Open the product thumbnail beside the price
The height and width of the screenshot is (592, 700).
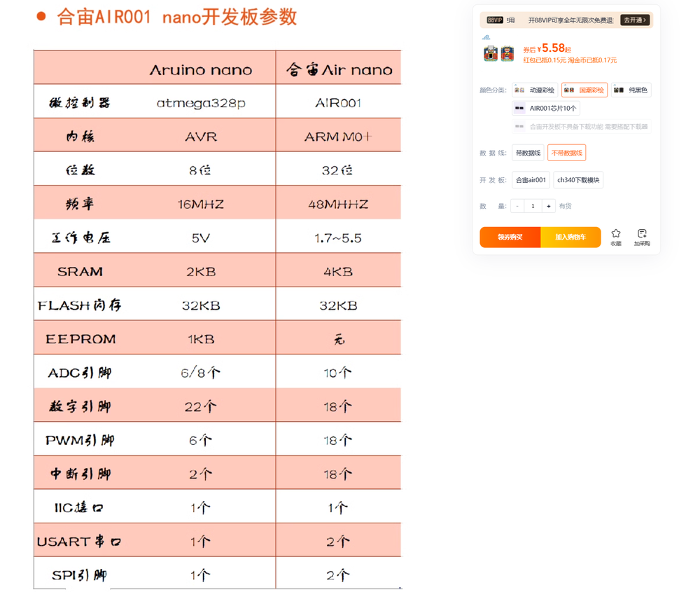pos(498,54)
